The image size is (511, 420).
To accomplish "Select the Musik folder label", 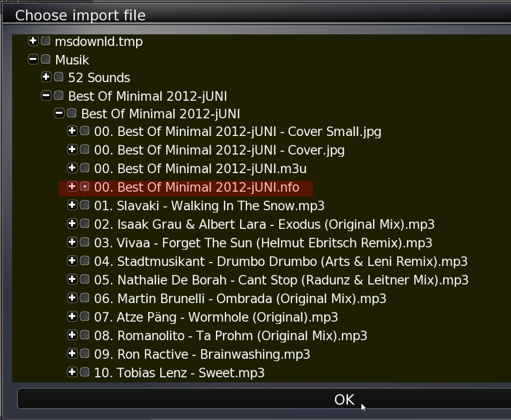I will pos(72,60).
